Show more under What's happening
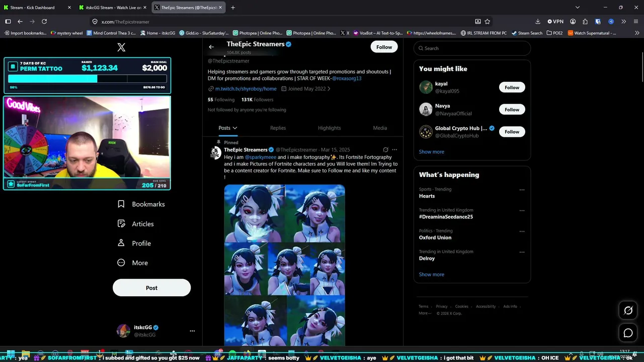 pyautogui.click(x=431, y=275)
